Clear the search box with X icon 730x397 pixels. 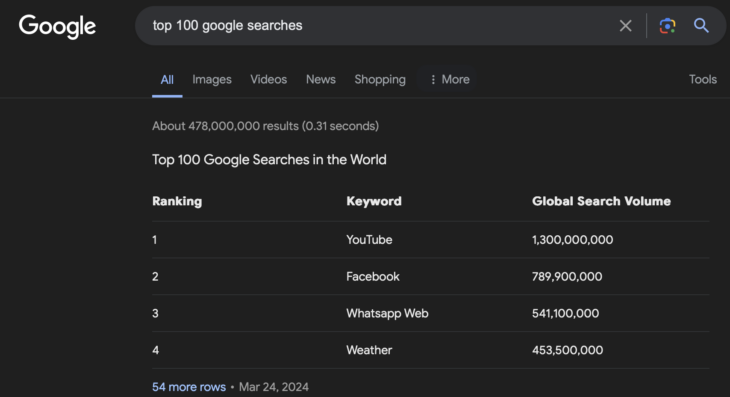click(x=625, y=26)
